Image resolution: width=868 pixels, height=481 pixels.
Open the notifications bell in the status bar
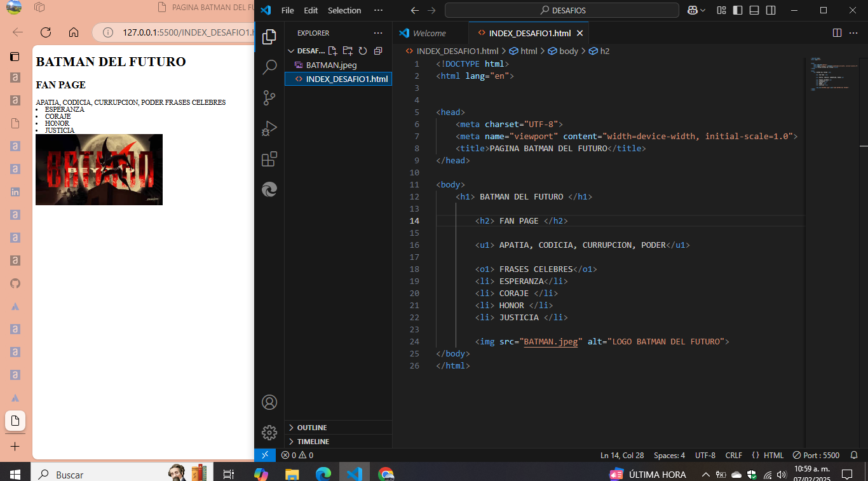854,455
